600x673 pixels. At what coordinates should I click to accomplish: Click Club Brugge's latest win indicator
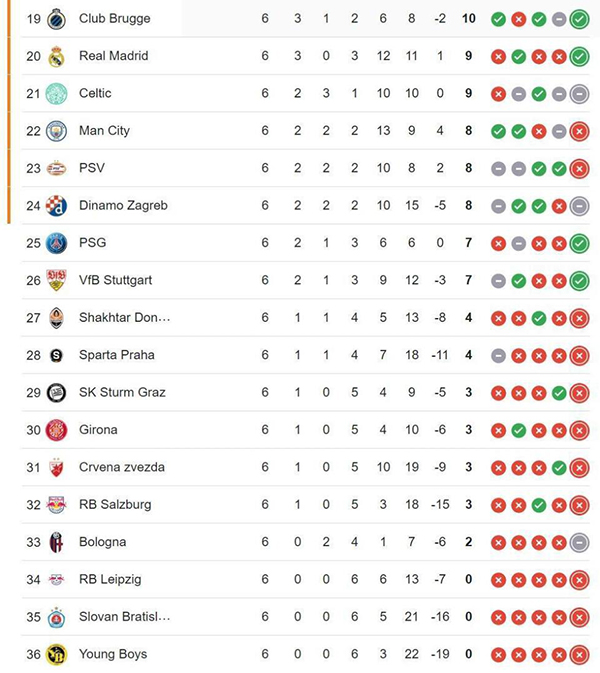(579, 19)
